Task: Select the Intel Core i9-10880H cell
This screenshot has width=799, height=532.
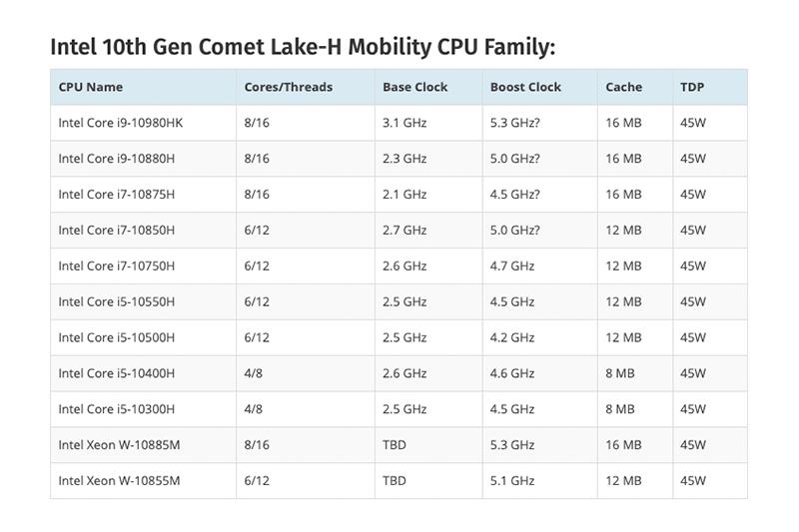Action: tap(116, 159)
